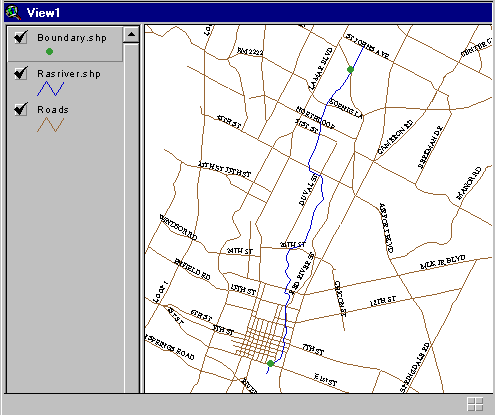Image resolution: width=495 pixels, height=415 pixels.
Task: Uncheck the Boundary.shp theme checkbox
Action: click(21, 37)
